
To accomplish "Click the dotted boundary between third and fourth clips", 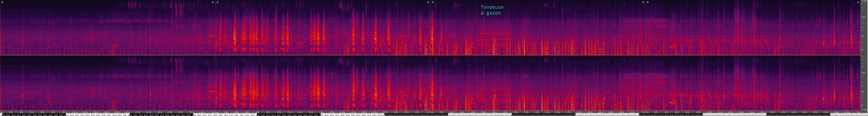I will pos(645,27).
